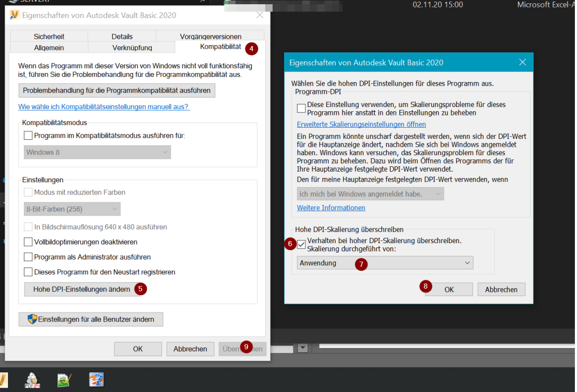Click the horizontal scrollbar in the background window
This screenshot has width=577, height=392.
click(447, 346)
